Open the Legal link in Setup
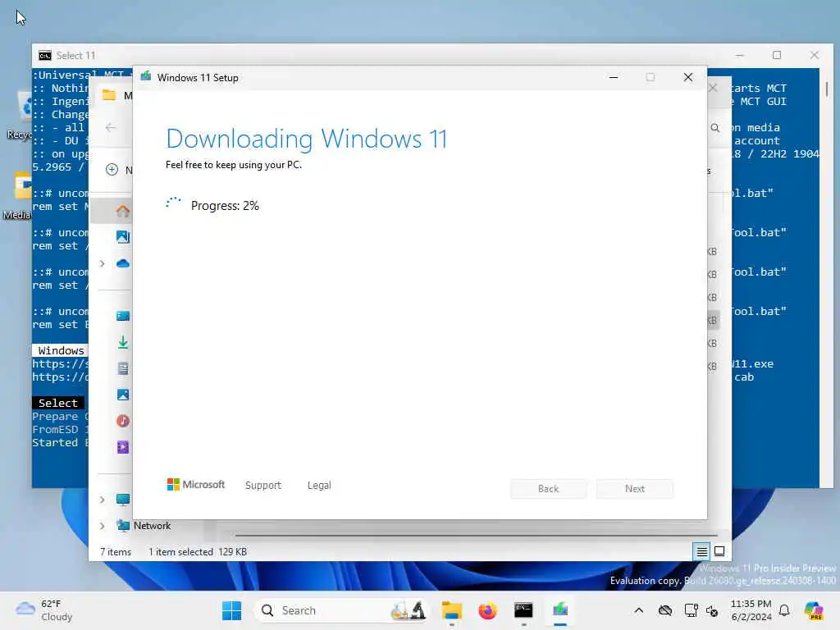Image resolution: width=840 pixels, height=630 pixels. [x=319, y=486]
